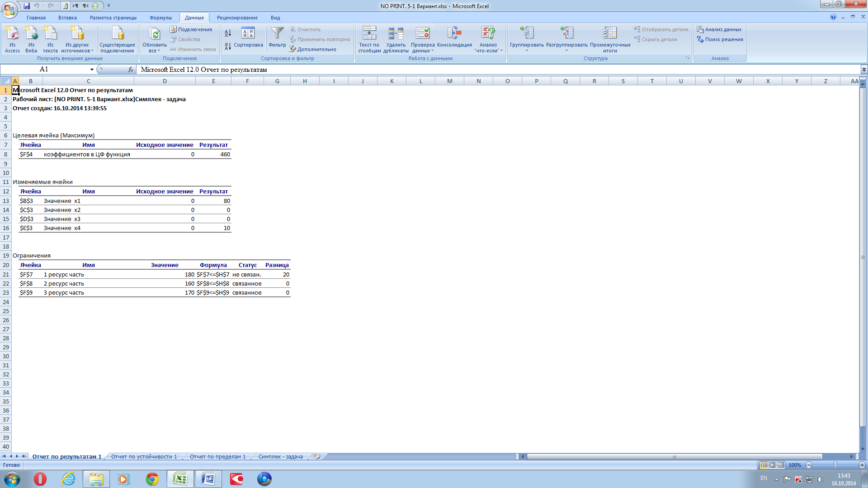Viewport: 868px width, 488px height.
Task: Expand the formula bar
Action: [863, 70]
